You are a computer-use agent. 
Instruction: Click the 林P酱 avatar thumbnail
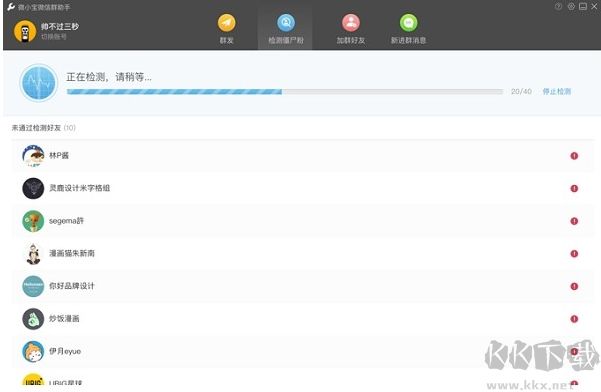[x=33, y=156]
